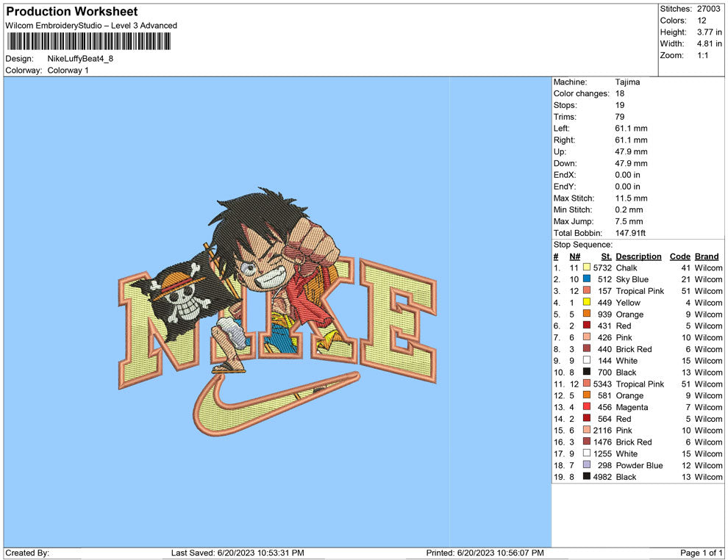Click the Max Stitch value 11.5 mm
The width and height of the screenshot is (728, 560).
pyautogui.click(x=631, y=198)
